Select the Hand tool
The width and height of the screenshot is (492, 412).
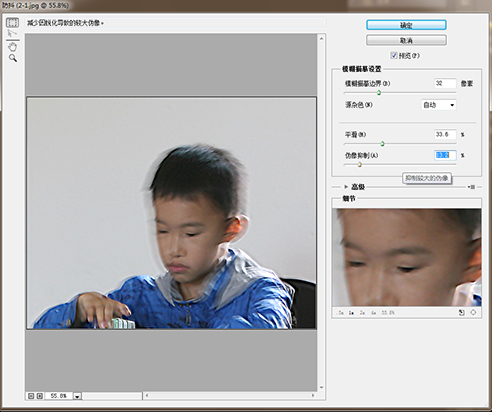pos(13,47)
